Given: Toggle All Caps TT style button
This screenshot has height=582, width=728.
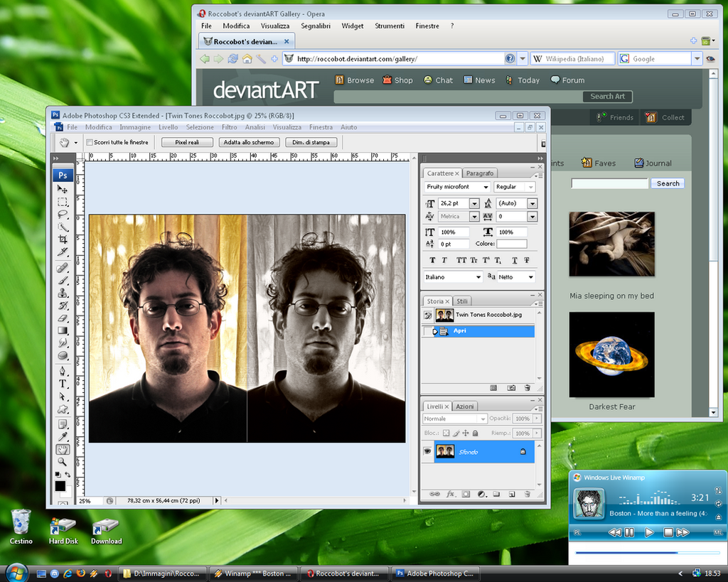Looking at the screenshot, I should (461, 260).
